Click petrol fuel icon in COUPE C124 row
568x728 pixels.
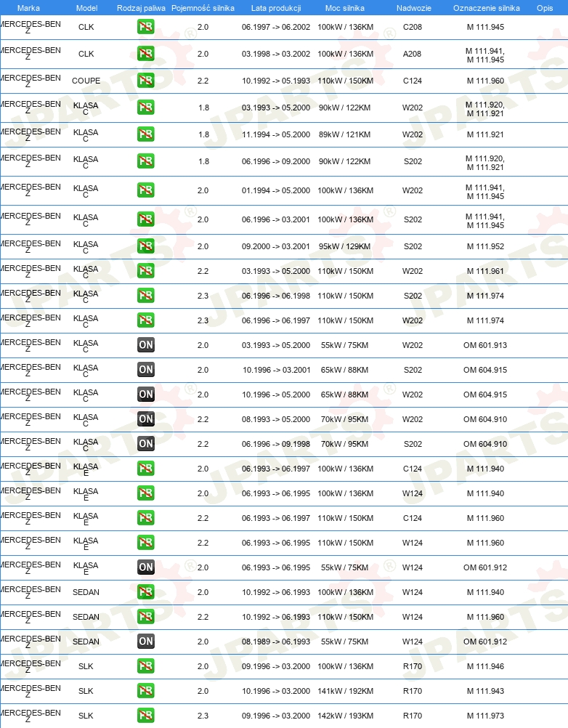pyautogui.click(x=146, y=81)
